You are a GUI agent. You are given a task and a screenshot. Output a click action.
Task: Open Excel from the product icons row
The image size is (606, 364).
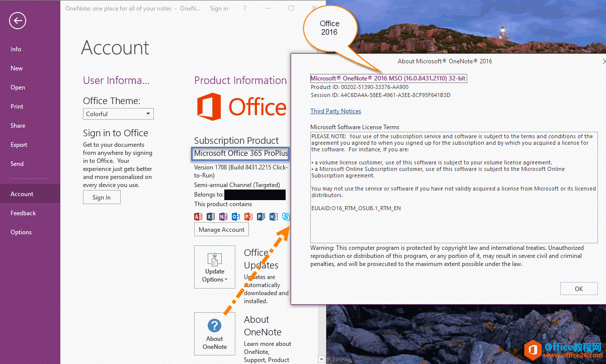(x=211, y=216)
